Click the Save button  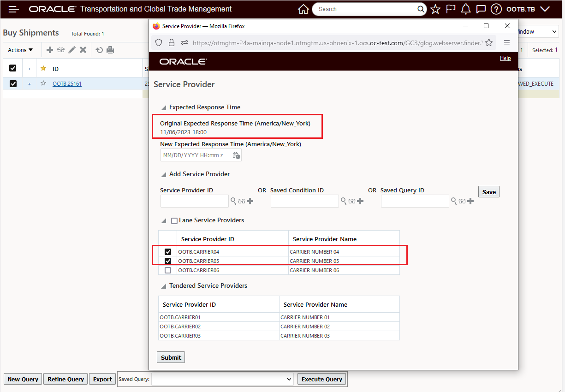(489, 192)
